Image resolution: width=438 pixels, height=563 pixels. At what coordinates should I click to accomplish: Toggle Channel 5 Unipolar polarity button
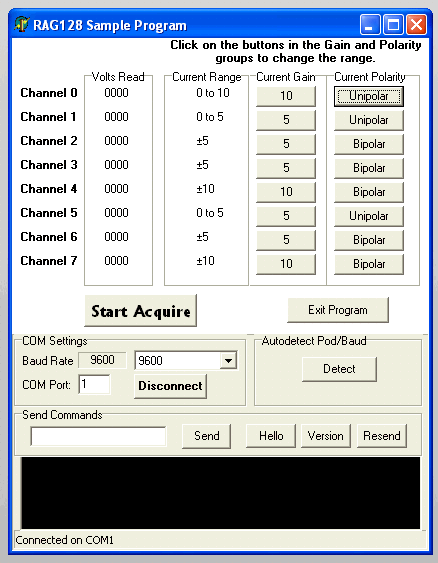[x=369, y=216]
